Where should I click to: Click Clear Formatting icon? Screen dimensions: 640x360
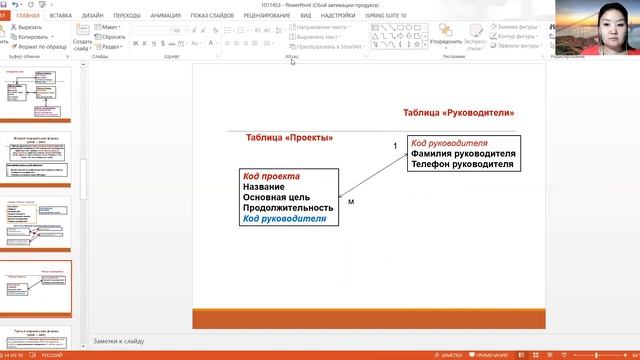[x=216, y=30]
